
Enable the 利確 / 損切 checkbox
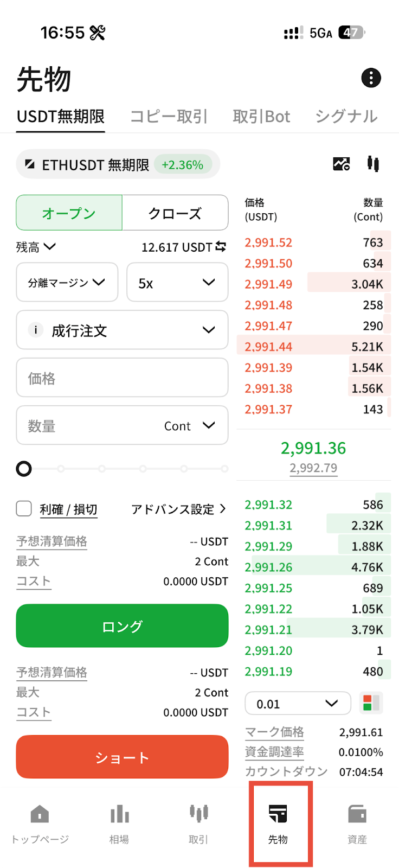[x=24, y=509]
